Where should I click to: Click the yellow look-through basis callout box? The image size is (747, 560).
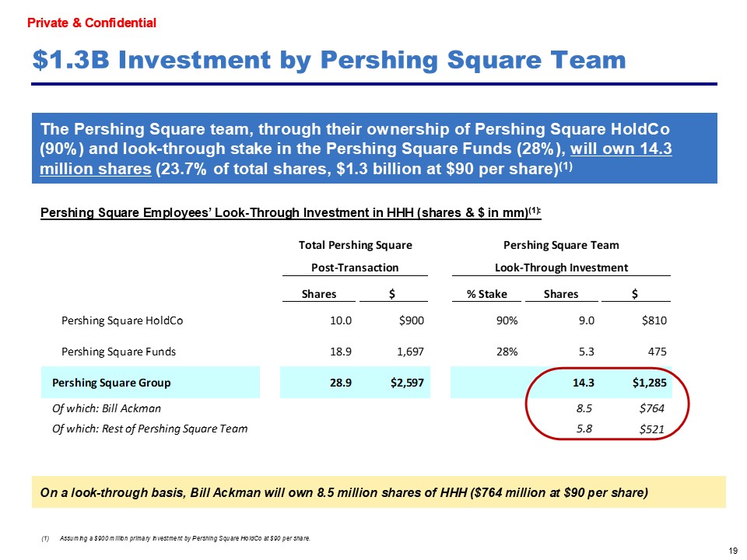[x=379, y=493]
